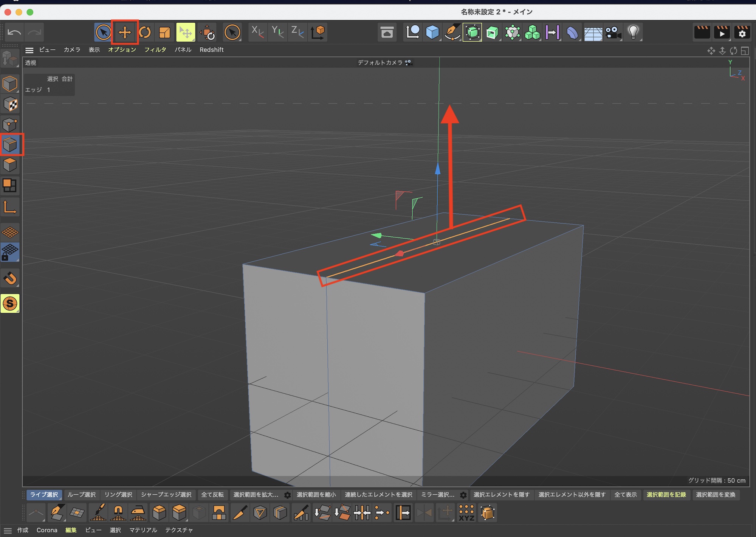Toggle X axis lock

click(x=257, y=33)
